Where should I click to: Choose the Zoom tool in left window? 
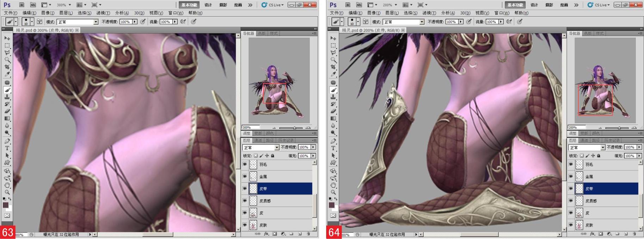7,192
